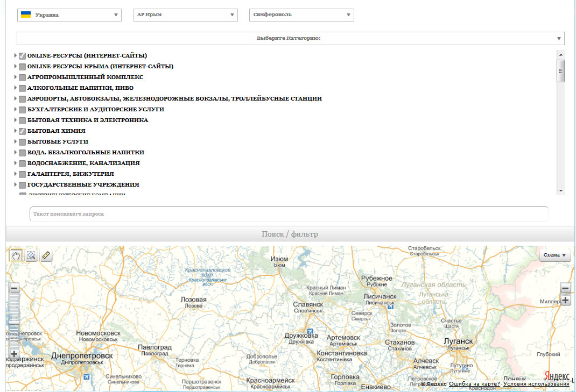576x392 pixels.
Task: Uncheck the БЫТОВАЯ ХИМИЯ checkbox
Action: click(x=23, y=131)
